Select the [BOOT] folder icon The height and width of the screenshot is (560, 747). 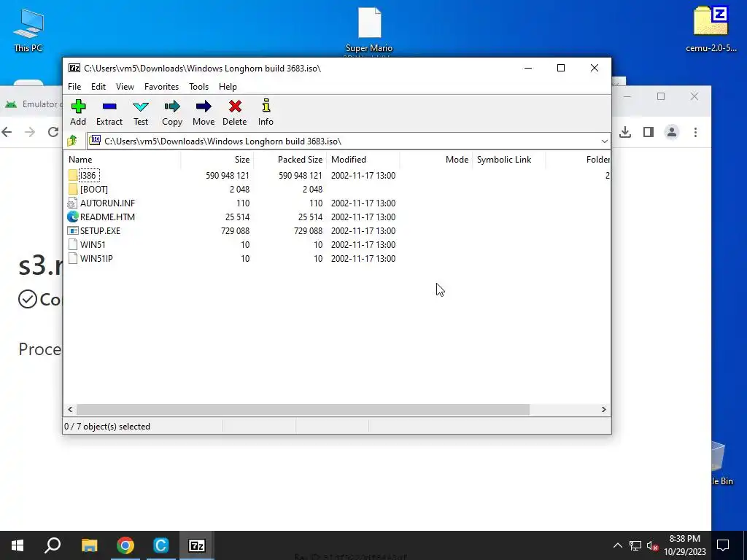click(x=73, y=189)
